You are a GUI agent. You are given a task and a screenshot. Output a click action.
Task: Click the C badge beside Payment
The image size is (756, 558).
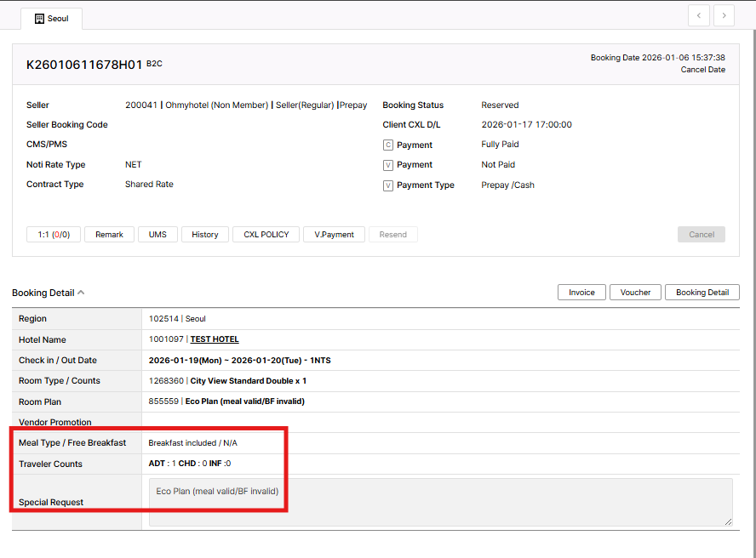pos(388,145)
